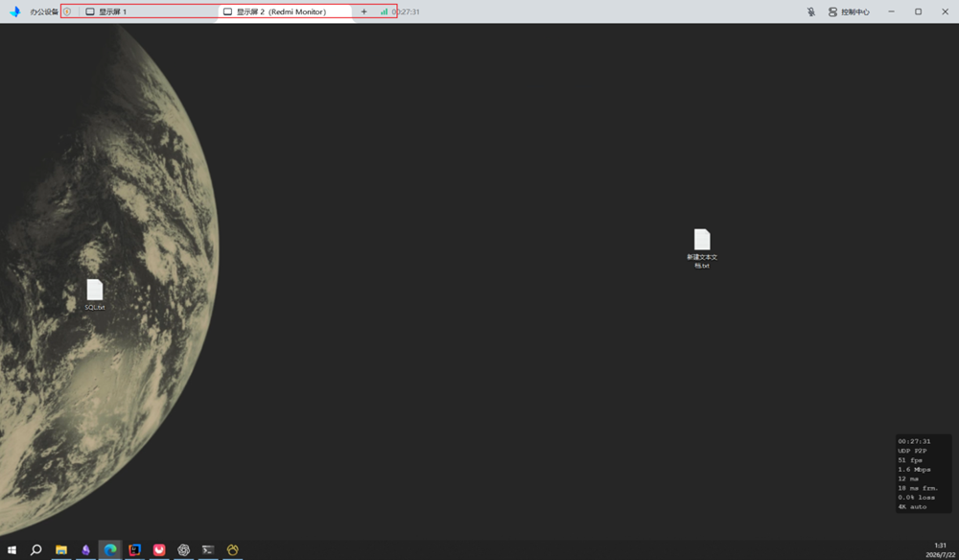Image resolution: width=959 pixels, height=560 pixels.
Task: Click the 00:27:31 timer in the title bar
Action: [x=406, y=12]
